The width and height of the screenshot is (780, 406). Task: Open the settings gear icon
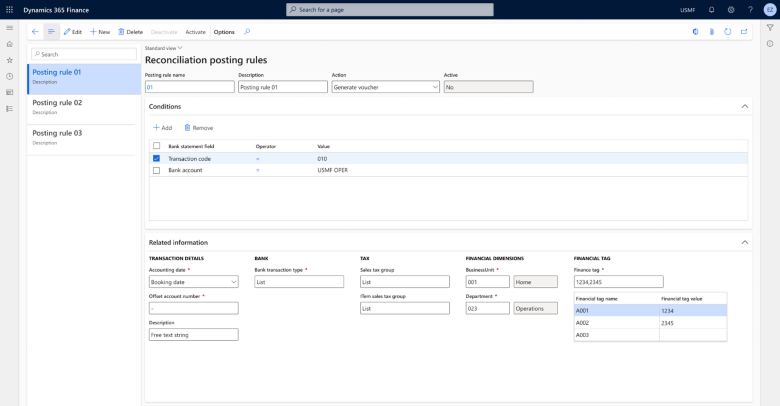coord(731,9)
